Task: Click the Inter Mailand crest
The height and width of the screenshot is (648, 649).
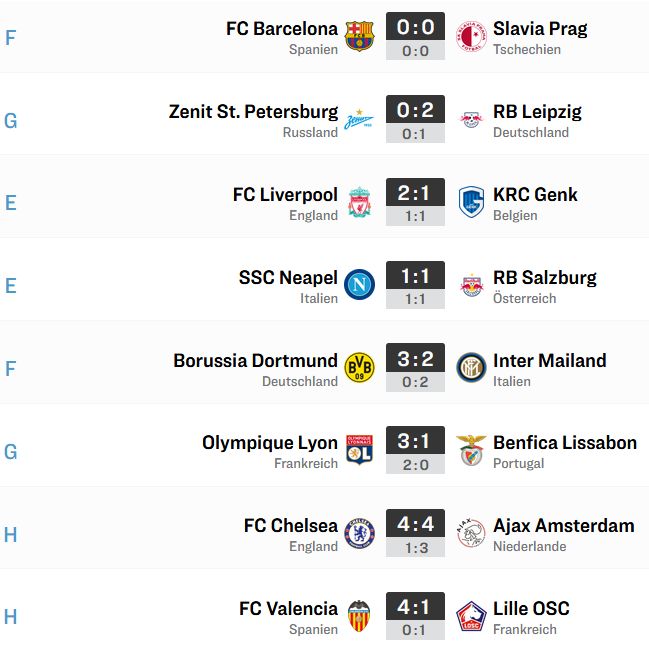Action: point(471,367)
